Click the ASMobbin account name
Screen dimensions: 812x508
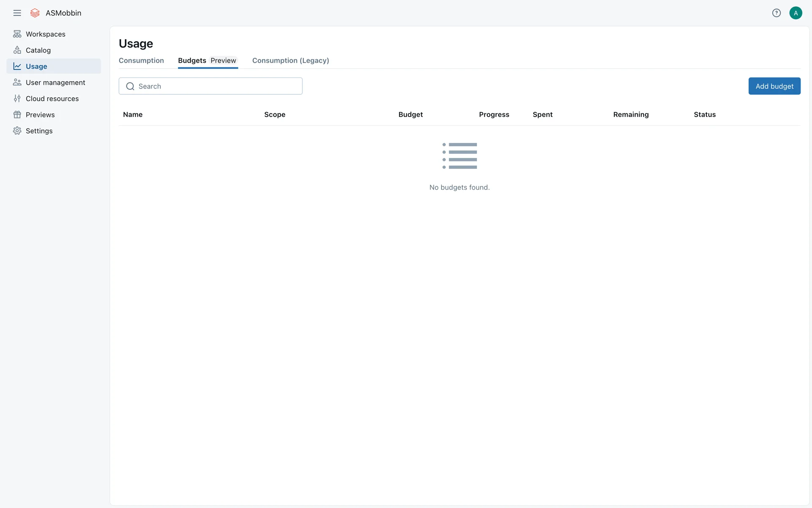click(63, 13)
